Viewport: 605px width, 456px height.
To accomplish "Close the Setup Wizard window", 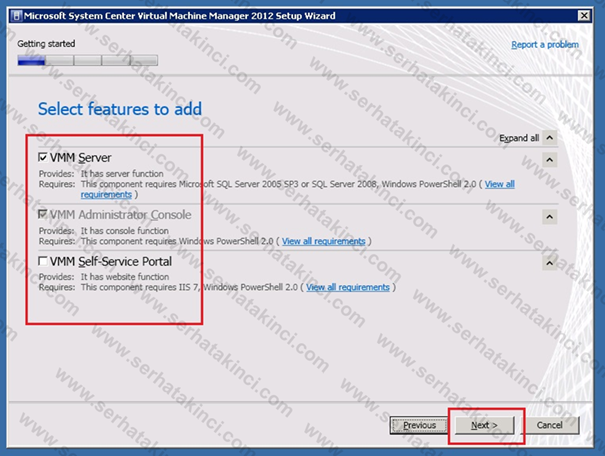I will coord(584,16).
